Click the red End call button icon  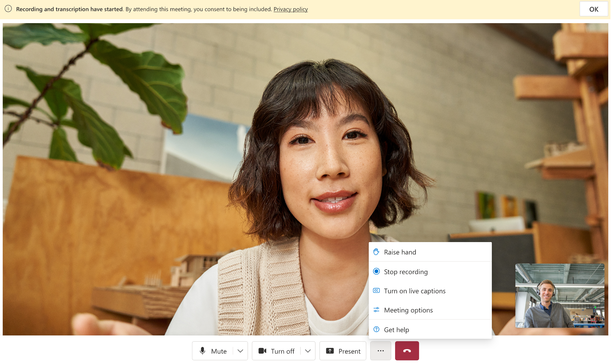pos(406,351)
